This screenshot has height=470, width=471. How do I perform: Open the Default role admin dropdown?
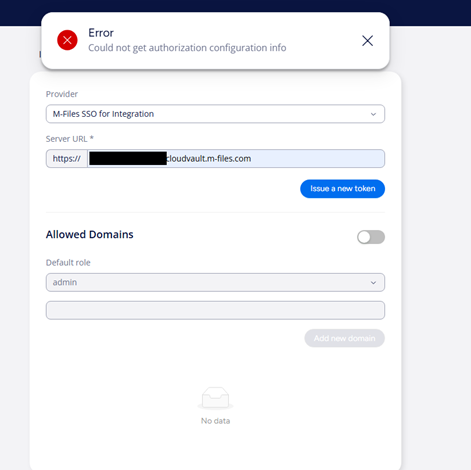pos(215,282)
